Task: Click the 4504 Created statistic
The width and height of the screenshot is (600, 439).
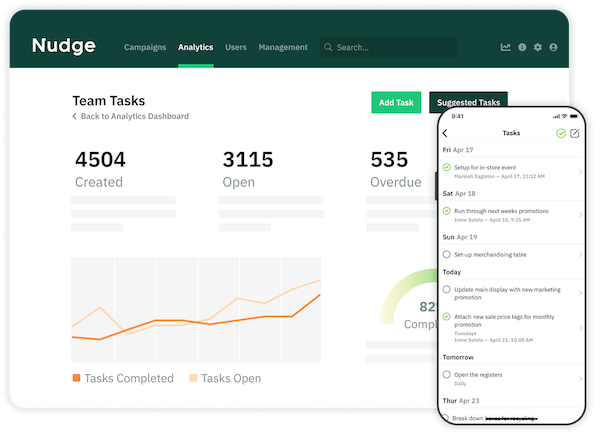Action: click(100, 170)
